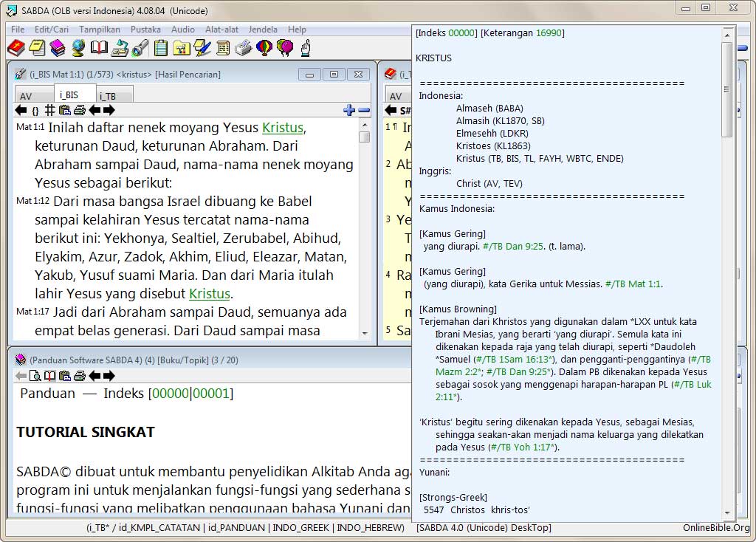The image size is (756, 542).
Task: Click the popup vertical scrollbar thumb
Action: pyautogui.click(x=726, y=90)
